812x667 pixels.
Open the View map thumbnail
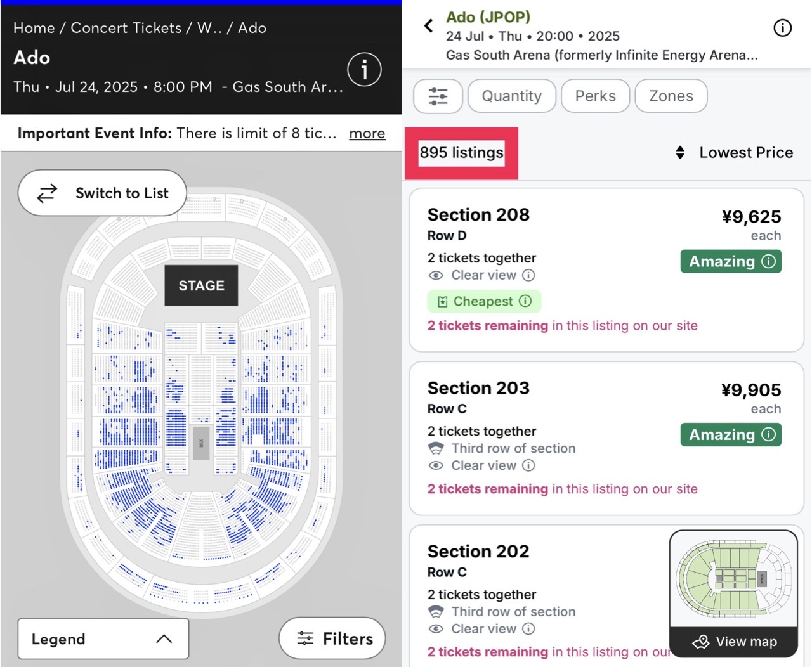(734, 593)
